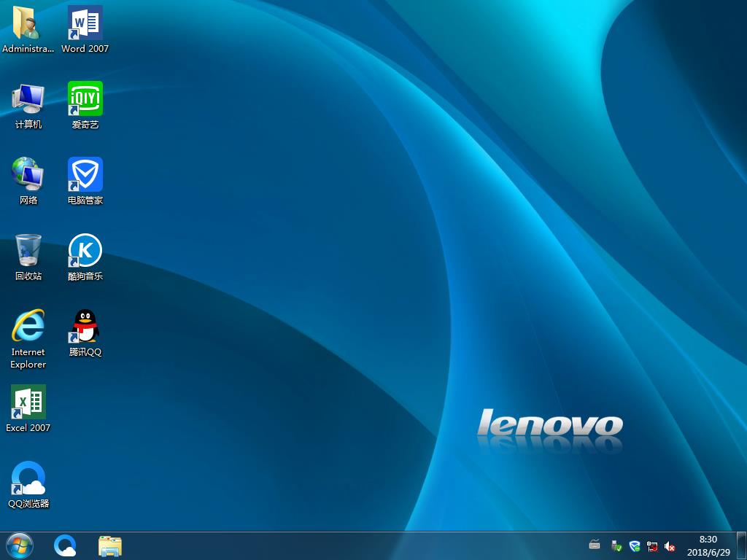
Task: Click the Show desktop button
Action: coord(741,545)
